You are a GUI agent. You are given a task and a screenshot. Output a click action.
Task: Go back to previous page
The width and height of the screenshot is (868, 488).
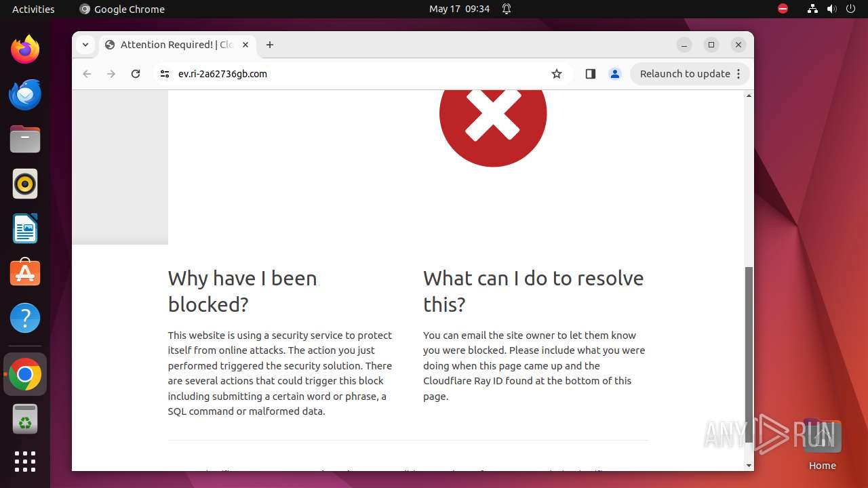click(87, 74)
